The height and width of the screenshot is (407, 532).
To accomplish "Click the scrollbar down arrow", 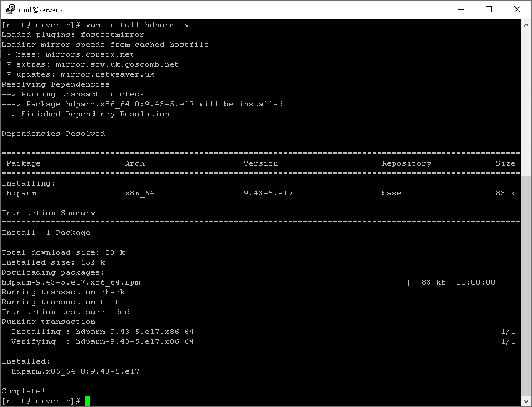I will click(x=526, y=401).
